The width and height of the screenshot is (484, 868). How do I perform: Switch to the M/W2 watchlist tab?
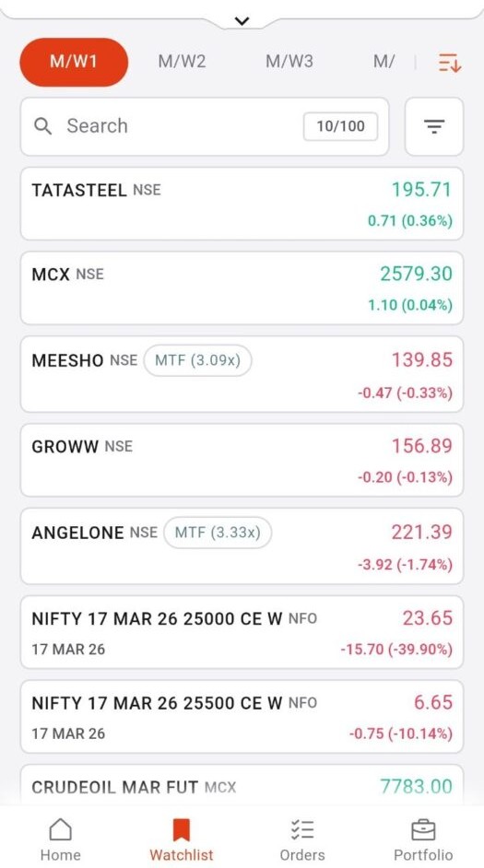[x=182, y=62]
